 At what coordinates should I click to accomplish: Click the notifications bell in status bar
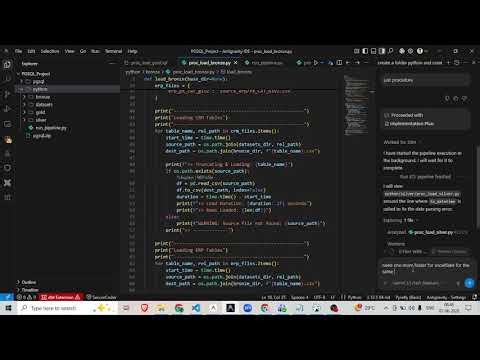point(474,297)
